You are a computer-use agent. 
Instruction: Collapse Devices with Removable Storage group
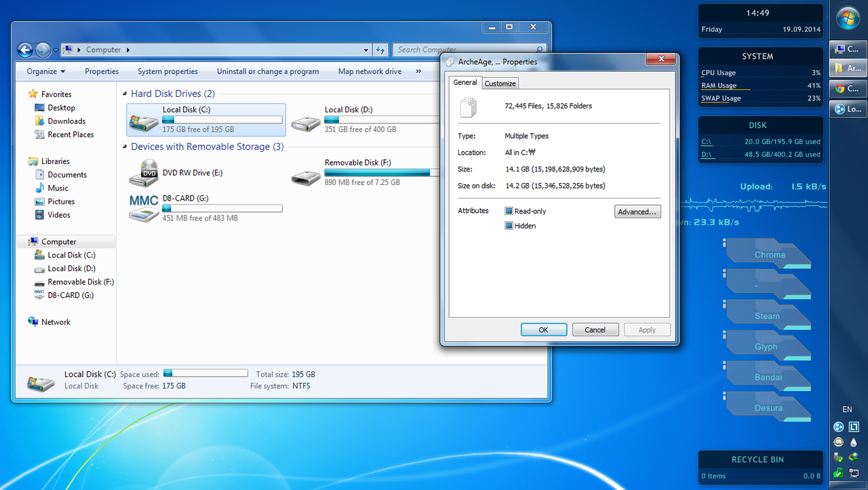point(125,147)
